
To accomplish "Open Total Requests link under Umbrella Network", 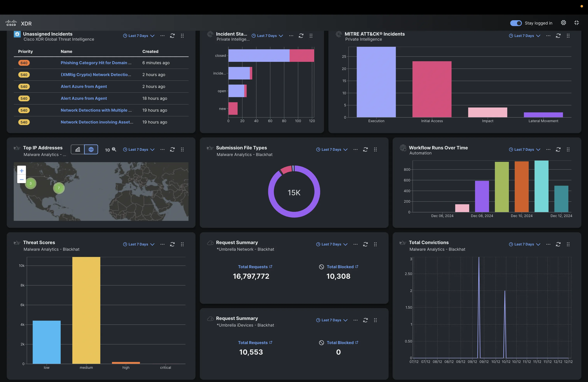I will 253,267.
